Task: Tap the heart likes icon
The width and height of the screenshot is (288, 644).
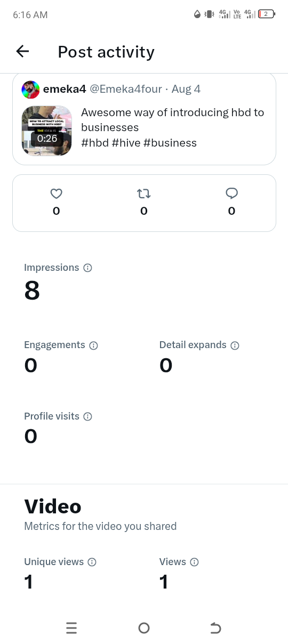Action: point(56,194)
